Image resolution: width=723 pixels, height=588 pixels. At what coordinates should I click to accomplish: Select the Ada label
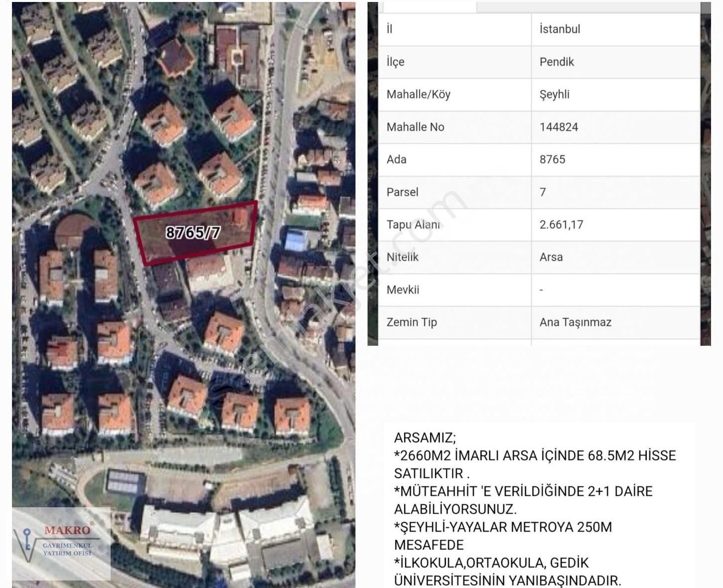[x=396, y=159]
